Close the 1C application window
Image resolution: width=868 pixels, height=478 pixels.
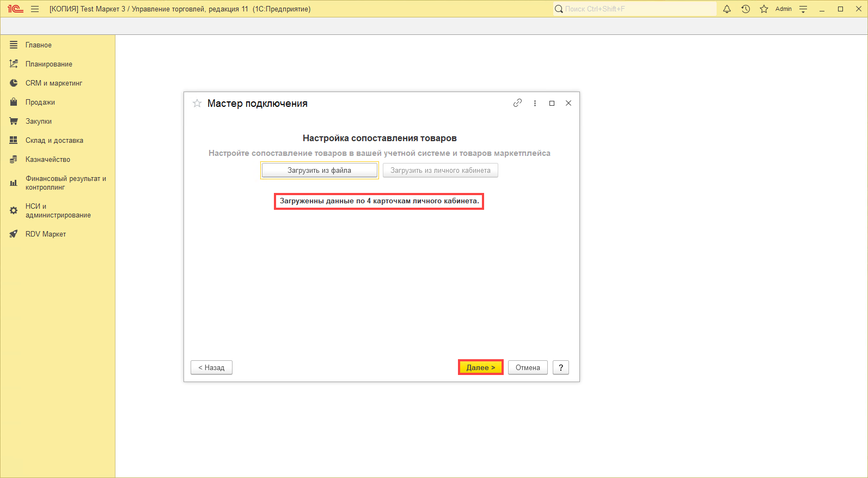(x=858, y=9)
